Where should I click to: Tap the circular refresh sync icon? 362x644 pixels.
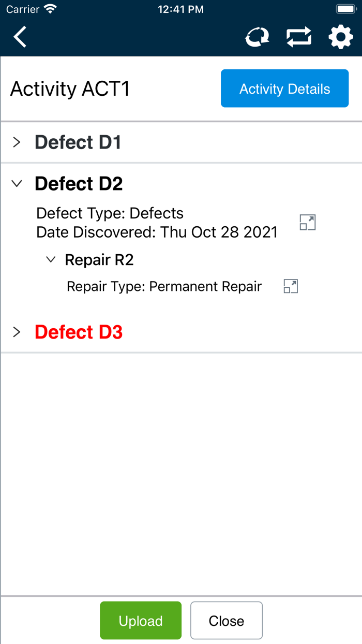(257, 37)
